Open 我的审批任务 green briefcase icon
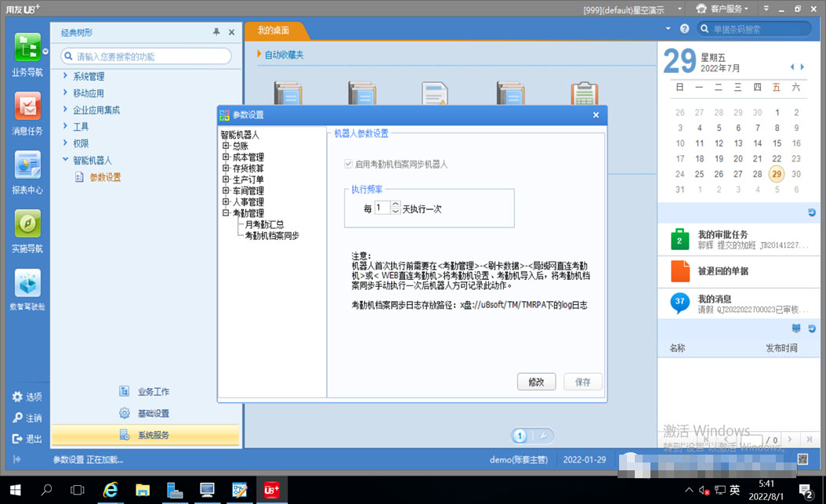826x504 pixels. 679,240
